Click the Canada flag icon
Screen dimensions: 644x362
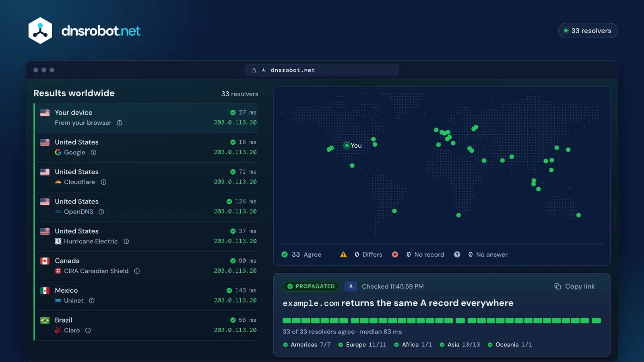tap(45, 261)
